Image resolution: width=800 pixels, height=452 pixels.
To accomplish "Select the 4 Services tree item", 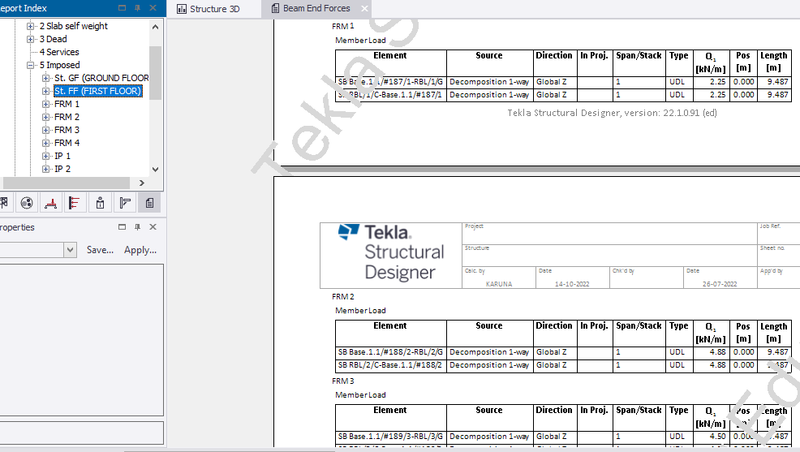I will pyautogui.click(x=59, y=52).
